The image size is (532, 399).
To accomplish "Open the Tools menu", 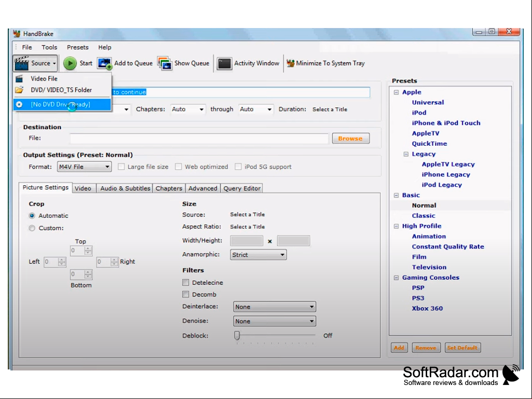I will pos(49,47).
